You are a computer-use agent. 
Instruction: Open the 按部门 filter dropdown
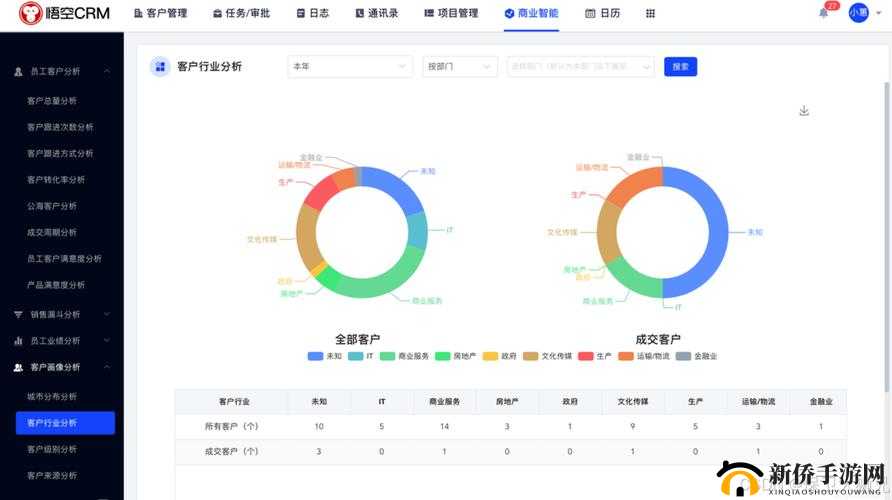460,67
